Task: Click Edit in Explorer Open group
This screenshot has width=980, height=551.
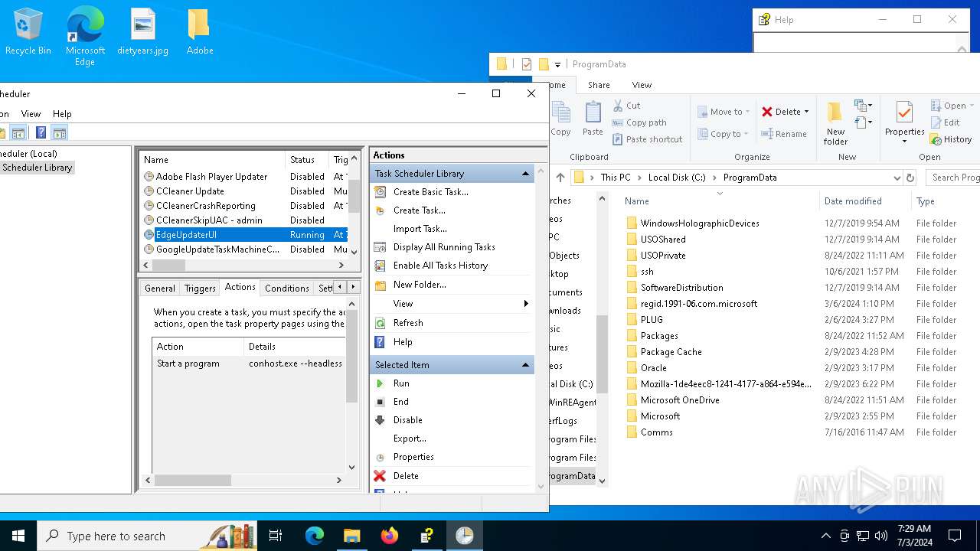Action: click(945, 122)
